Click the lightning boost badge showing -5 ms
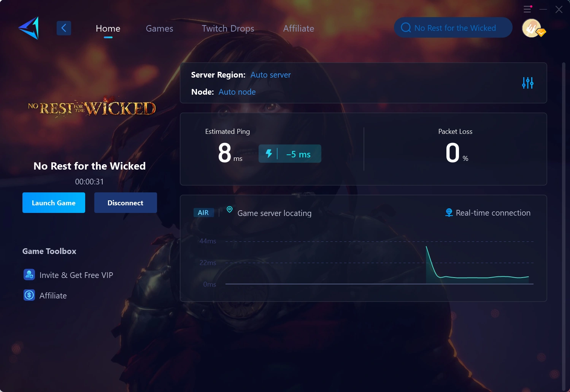Screen dimensions: 570x392 point(290,154)
